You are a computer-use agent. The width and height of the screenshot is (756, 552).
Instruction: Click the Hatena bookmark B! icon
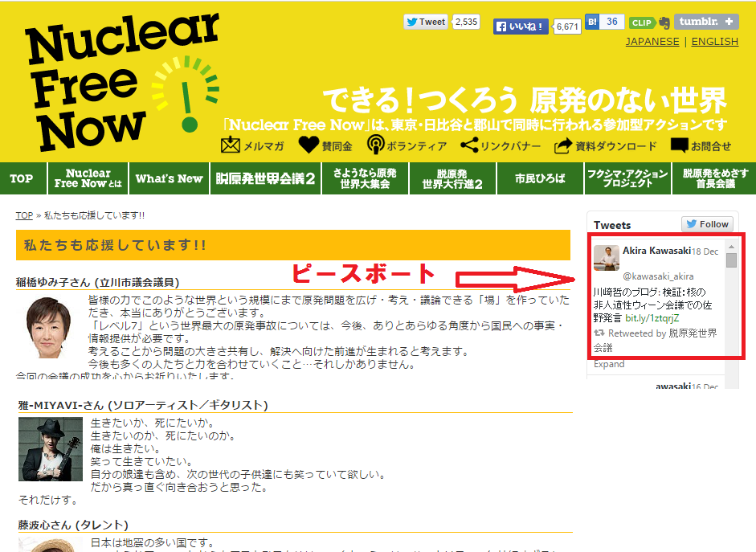click(x=592, y=22)
